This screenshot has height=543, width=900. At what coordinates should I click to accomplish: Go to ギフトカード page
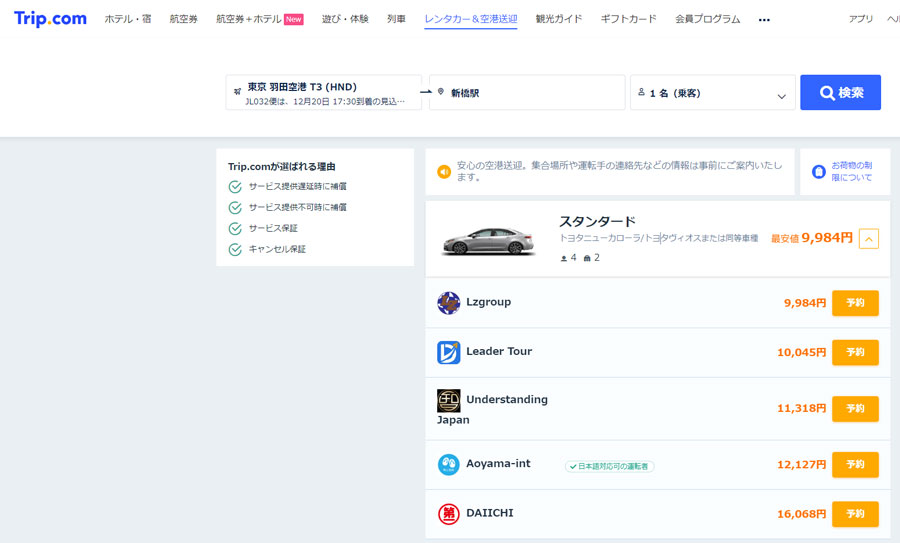pyautogui.click(x=629, y=19)
